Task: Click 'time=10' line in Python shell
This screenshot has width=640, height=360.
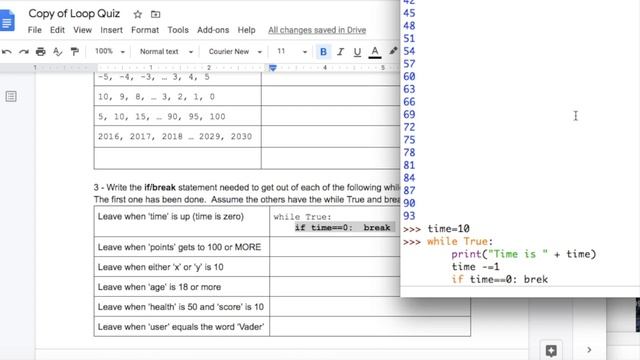Action: pyautogui.click(x=448, y=229)
